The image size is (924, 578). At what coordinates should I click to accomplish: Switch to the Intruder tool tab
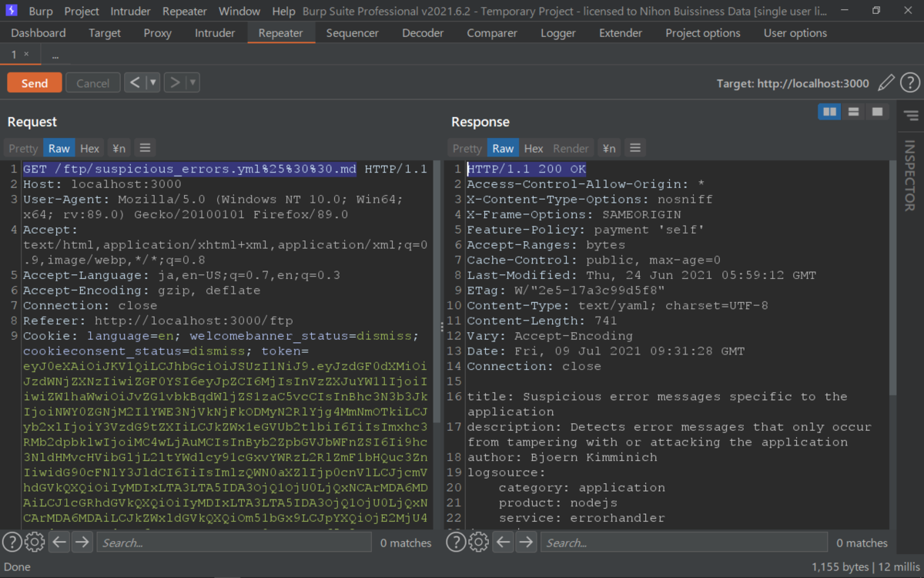click(x=215, y=32)
